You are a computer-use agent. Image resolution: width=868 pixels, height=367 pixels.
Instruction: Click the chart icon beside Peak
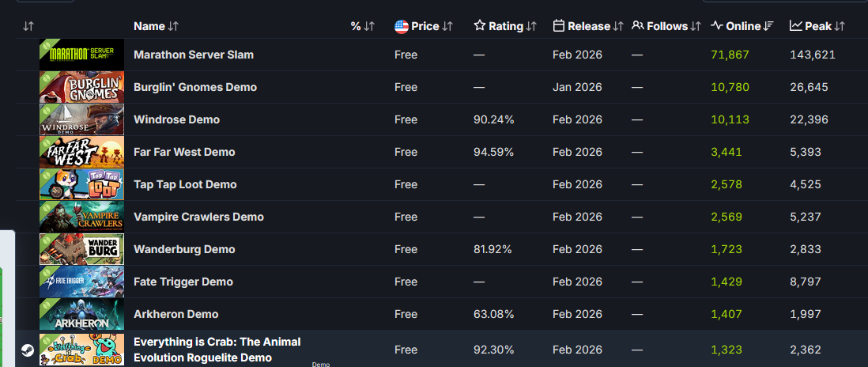click(796, 25)
